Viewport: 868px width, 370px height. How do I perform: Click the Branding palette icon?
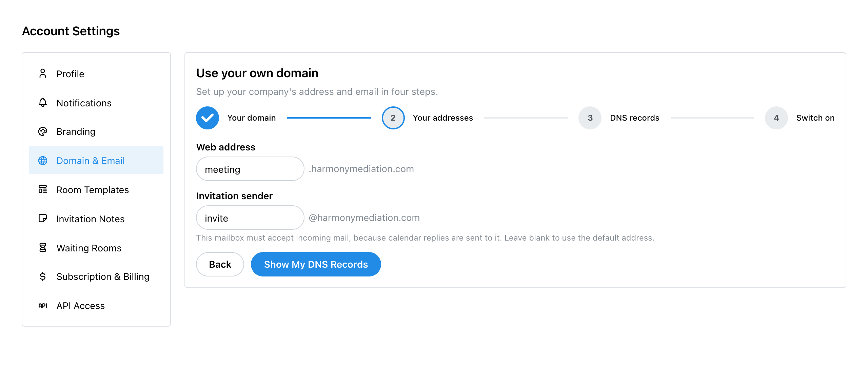43,131
